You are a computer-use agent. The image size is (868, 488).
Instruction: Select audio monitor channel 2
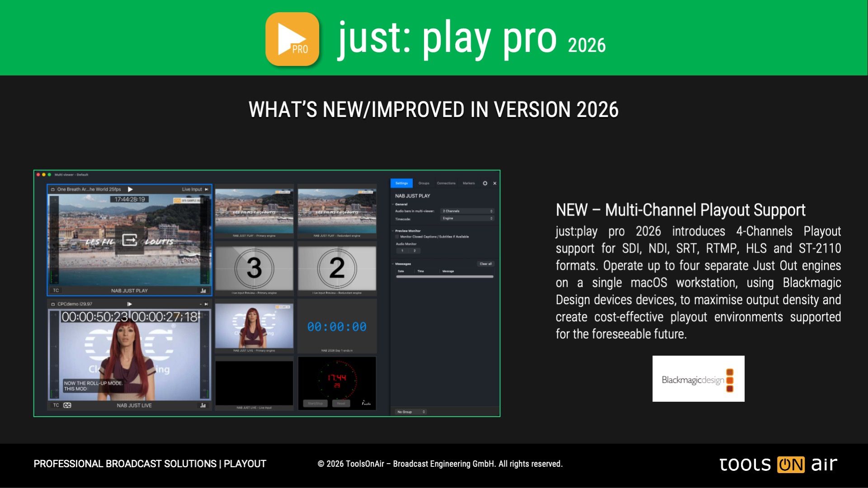coord(415,251)
